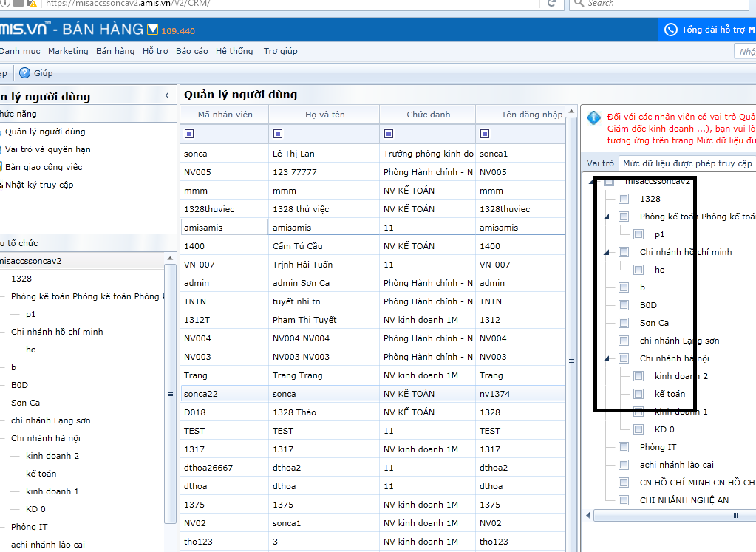The height and width of the screenshot is (552, 756).
Task: Collapse Chi nhành hà nội in the permission tree
Action: click(x=607, y=358)
